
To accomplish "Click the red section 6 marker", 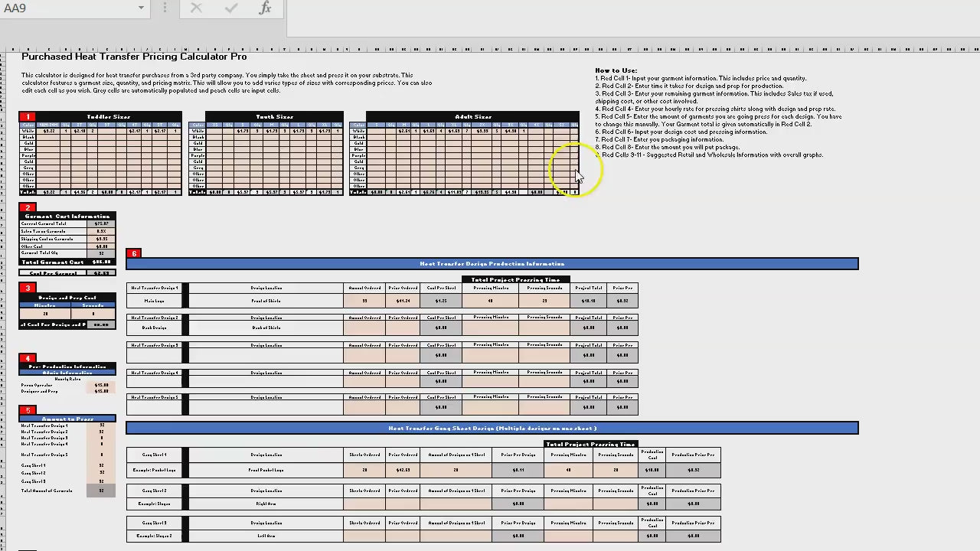I will 134,253.
